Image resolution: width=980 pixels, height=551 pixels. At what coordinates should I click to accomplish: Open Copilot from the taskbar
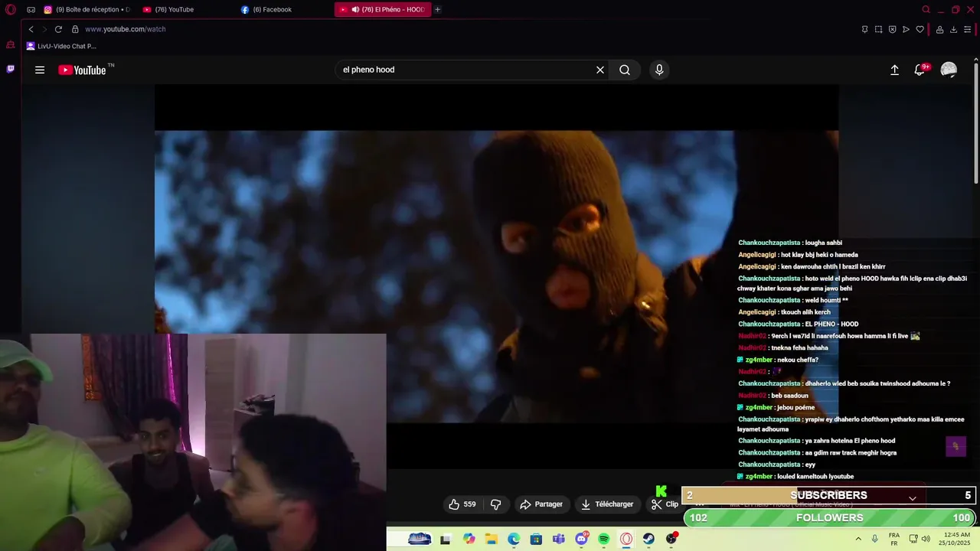coord(469,539)
